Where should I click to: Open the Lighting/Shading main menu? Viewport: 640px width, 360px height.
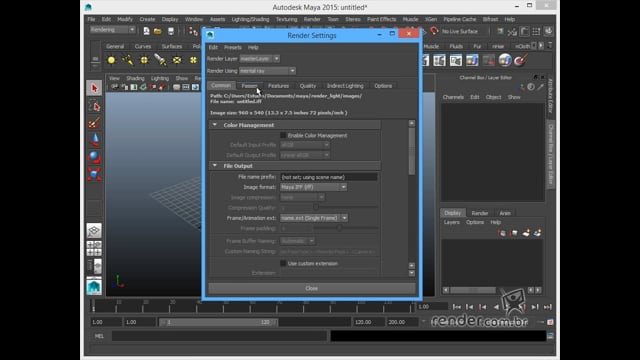click(250, 19)
